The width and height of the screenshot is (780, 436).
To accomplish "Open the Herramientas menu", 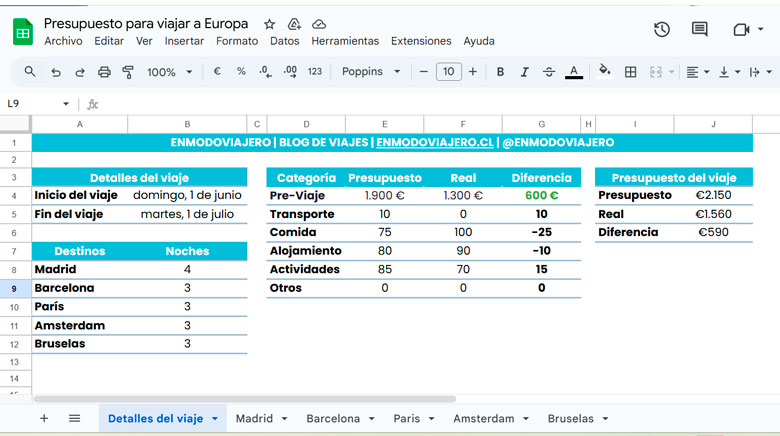I will click(x=345, y=41).
